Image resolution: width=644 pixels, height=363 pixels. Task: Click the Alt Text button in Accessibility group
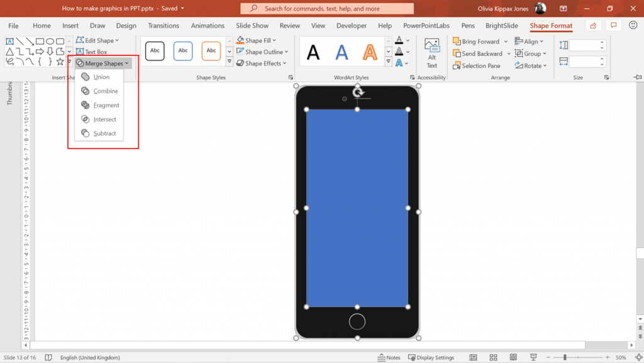[x=431, y=52]
